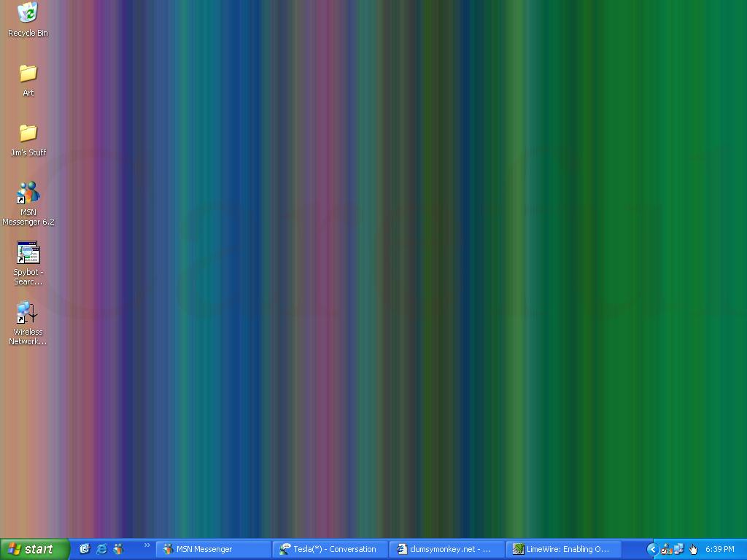
Task: Click the 6:39 PM taskbar clock
Action: click(x=719, y=549)
